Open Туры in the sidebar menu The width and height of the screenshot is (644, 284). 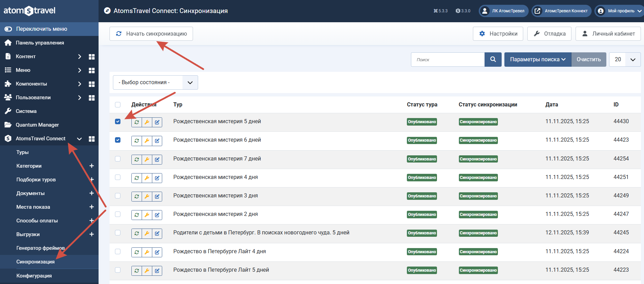click(x=23, y=152)
